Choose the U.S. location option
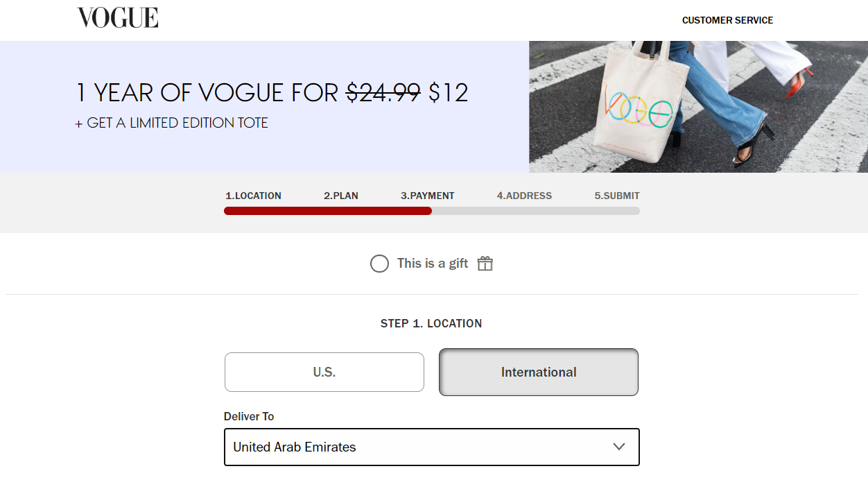This screenshot has width=868, height=480. point(324,372)
